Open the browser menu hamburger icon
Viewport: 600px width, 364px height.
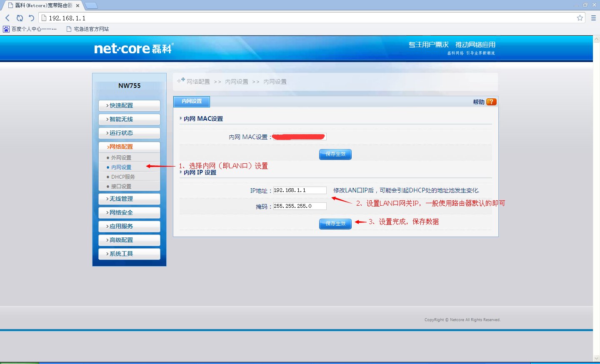(x=593, y=18)
